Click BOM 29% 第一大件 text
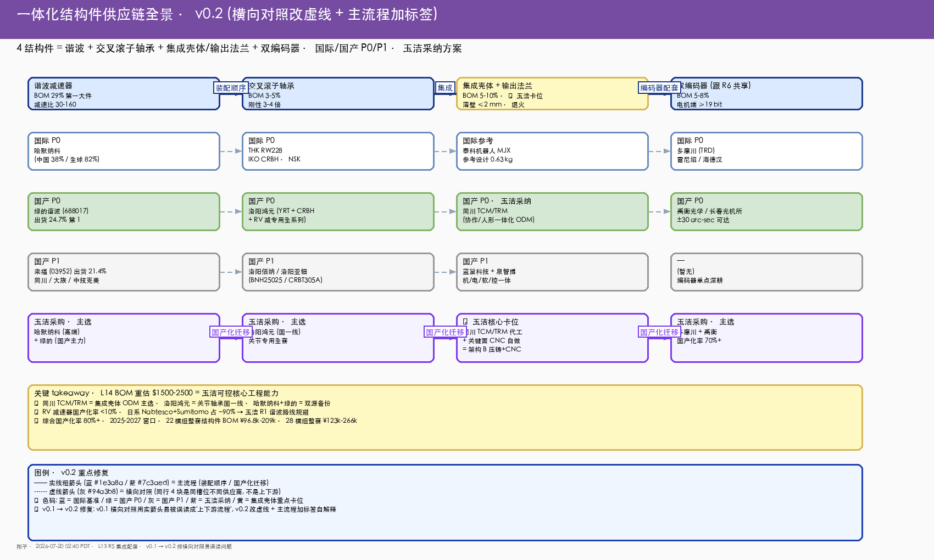The width and height of the screenshot is (934, 560). pos(63,96)
